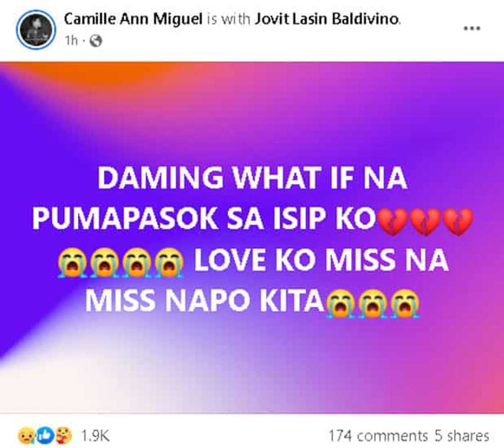This screenshot has height=448, width=504.
Task: Click the last crying emoji after KITA
Action: pos(405,303)
